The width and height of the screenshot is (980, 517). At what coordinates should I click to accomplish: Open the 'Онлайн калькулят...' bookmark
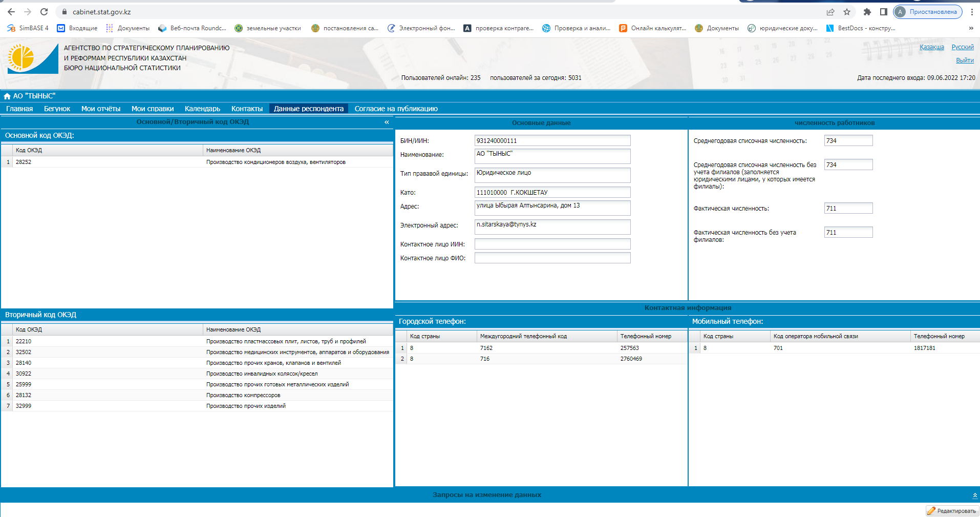click(652, 28)
